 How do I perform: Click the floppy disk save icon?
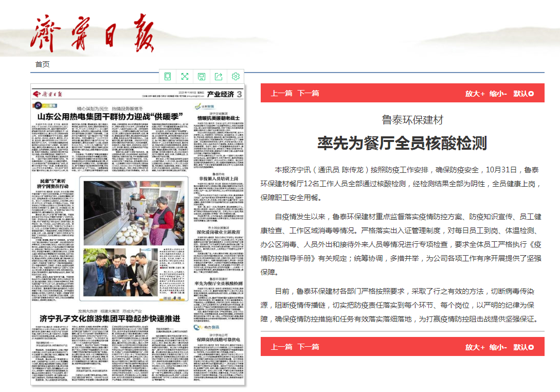pyautogui.click(x=202, y=77)
